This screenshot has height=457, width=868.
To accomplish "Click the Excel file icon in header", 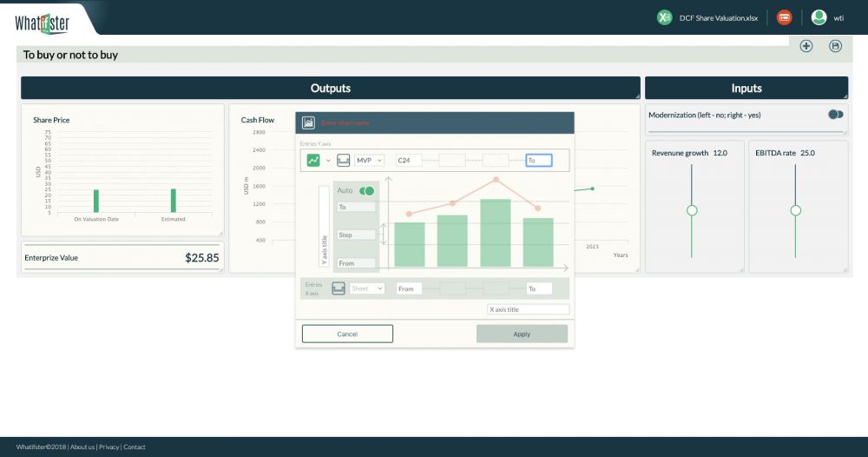I will 665,17.
